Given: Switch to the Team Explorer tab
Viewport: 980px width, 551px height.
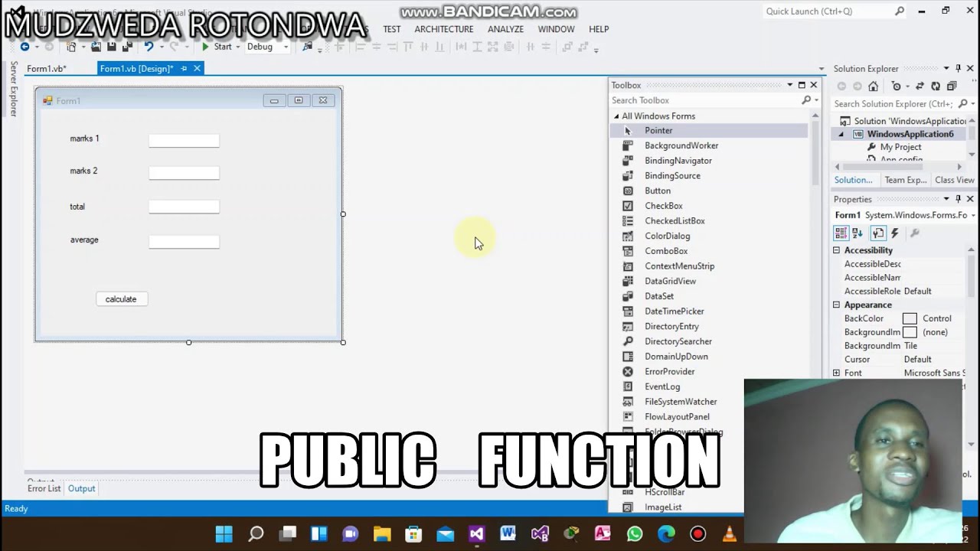Looking at the screenshot, I should point(906,181).
